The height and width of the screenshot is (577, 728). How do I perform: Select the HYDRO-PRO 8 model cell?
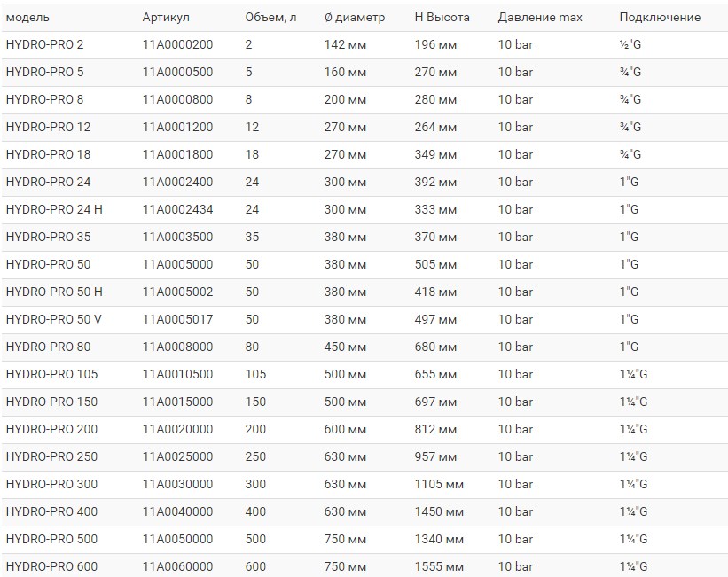44,99
